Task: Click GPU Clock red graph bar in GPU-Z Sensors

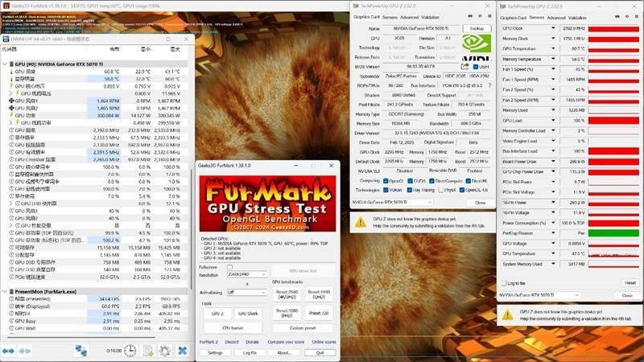Action: coord(613,28)
